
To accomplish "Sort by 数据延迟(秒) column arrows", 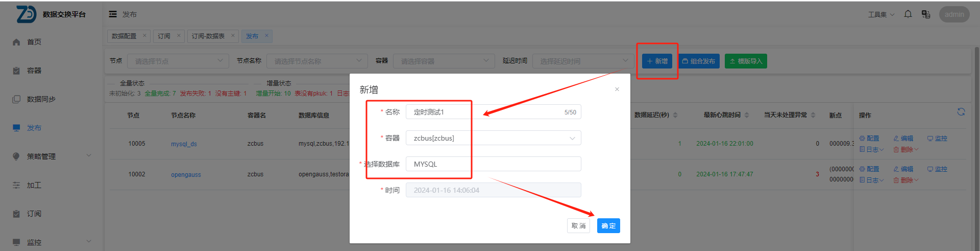I will point(675,115).
